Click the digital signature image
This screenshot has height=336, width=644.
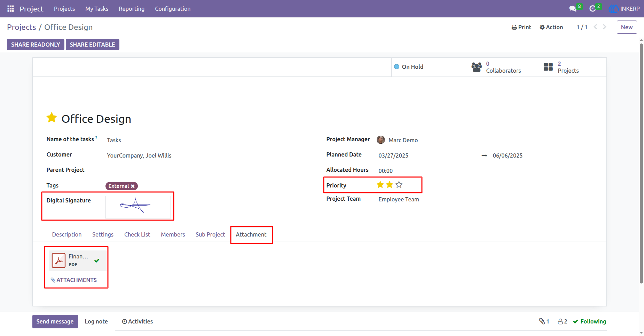click(138, 207)
